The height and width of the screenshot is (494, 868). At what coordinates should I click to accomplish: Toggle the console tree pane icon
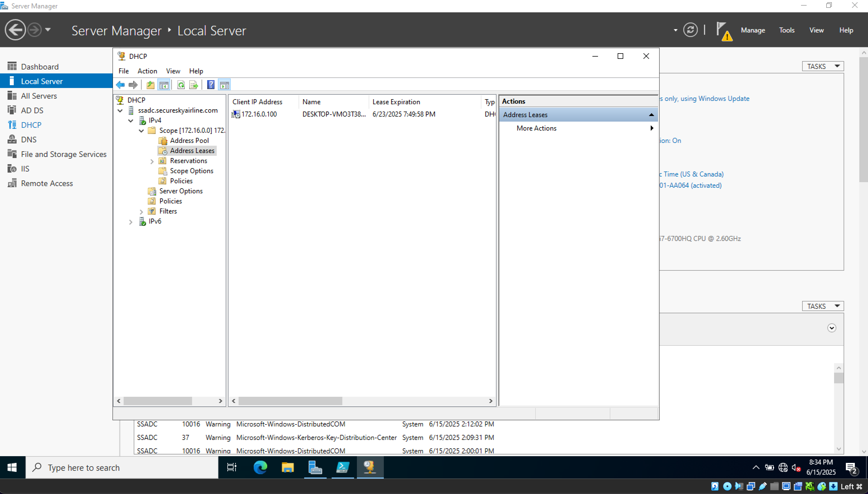point(164,85)
